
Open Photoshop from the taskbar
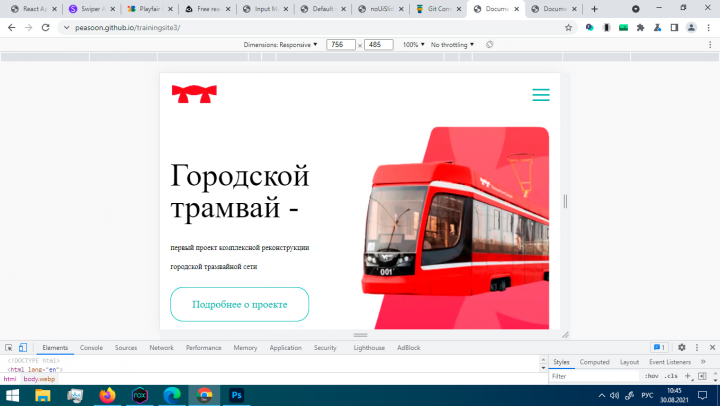[x=236, y=395]
